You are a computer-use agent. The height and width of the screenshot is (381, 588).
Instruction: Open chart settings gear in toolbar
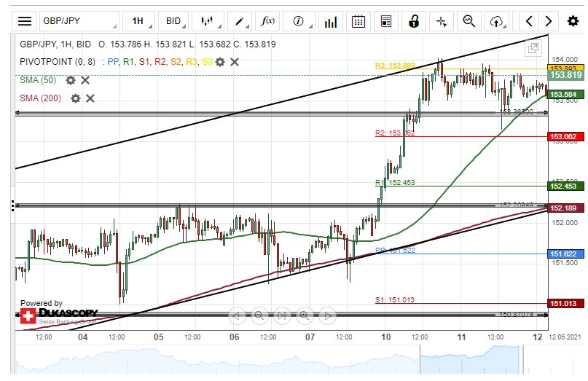pyautogui.click(x=573, y=21)
